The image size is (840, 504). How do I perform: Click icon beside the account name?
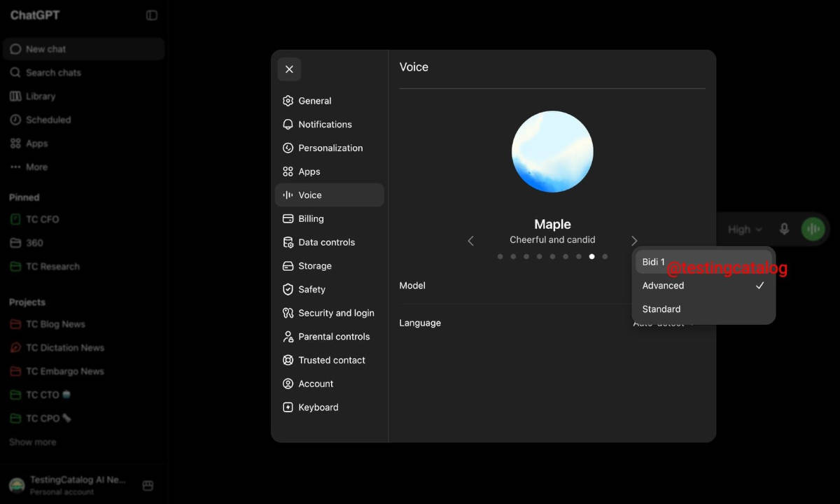[x=148, y=485]
